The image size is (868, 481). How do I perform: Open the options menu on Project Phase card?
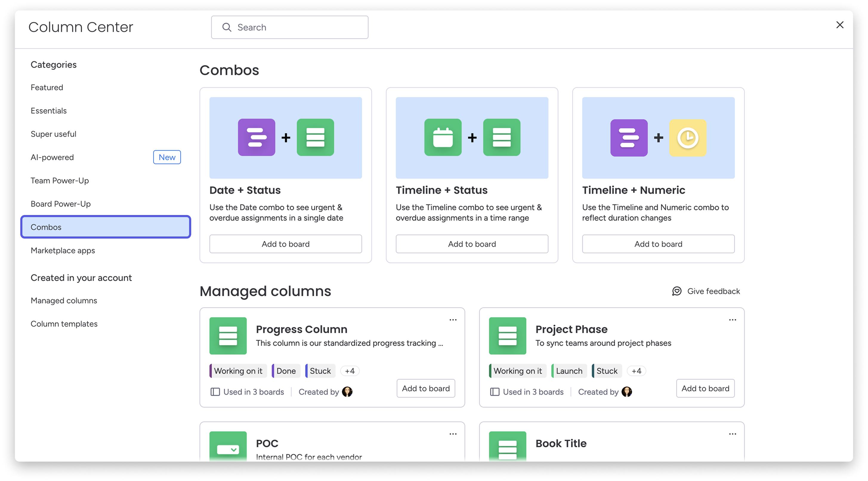(x=732, y=319)
